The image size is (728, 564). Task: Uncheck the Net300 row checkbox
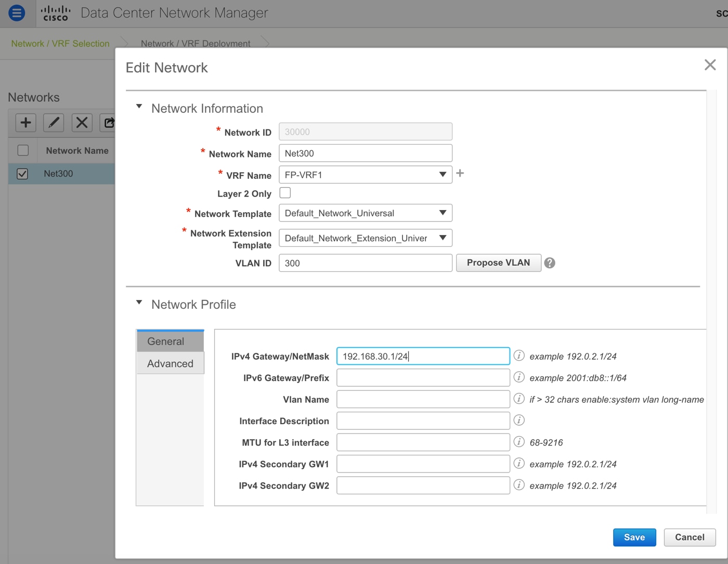point(22,174)
